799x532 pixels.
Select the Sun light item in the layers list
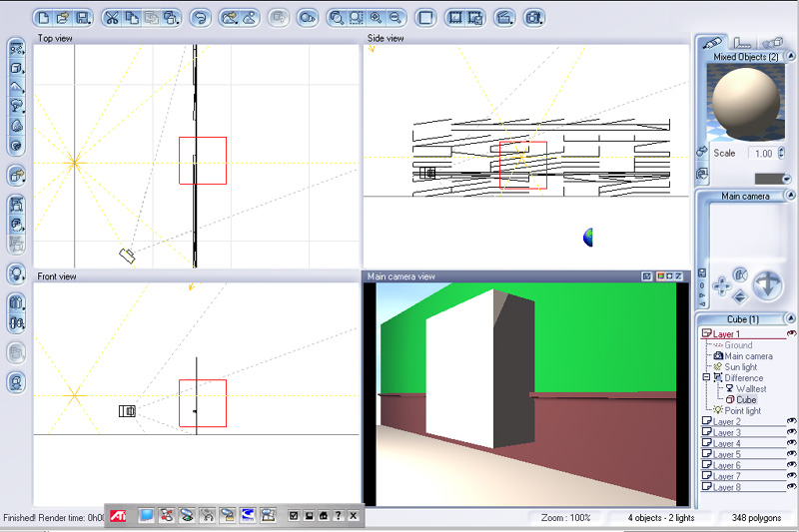(740, 367)
